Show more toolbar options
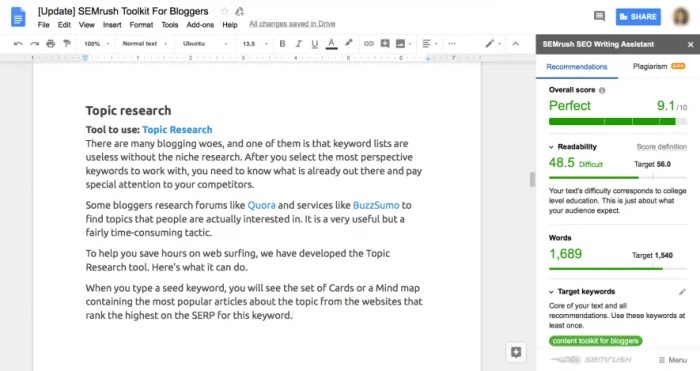700x371 pixels. point(452,44)
